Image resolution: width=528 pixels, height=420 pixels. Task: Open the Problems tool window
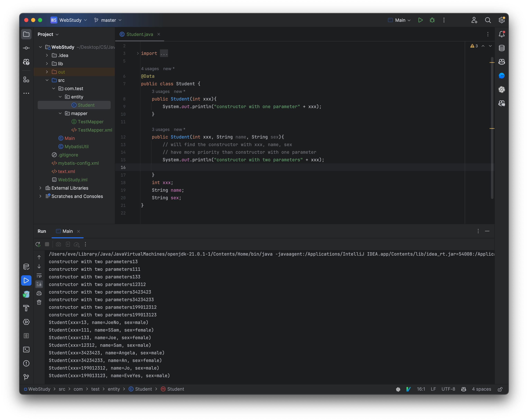(x=26, y=364)
